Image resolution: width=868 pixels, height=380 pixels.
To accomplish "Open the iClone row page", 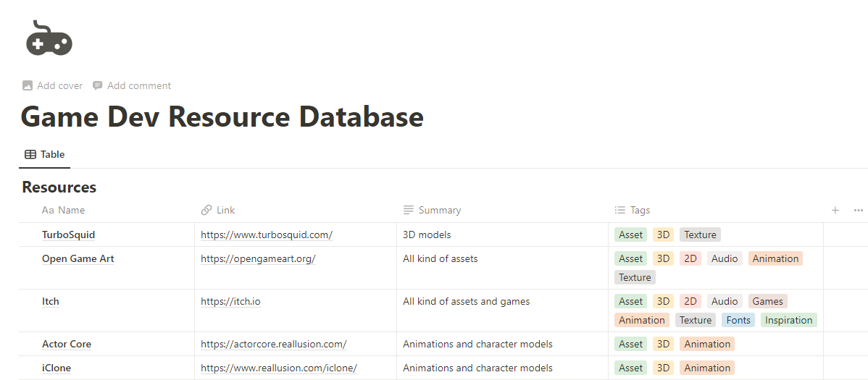I will pos(57,368).
